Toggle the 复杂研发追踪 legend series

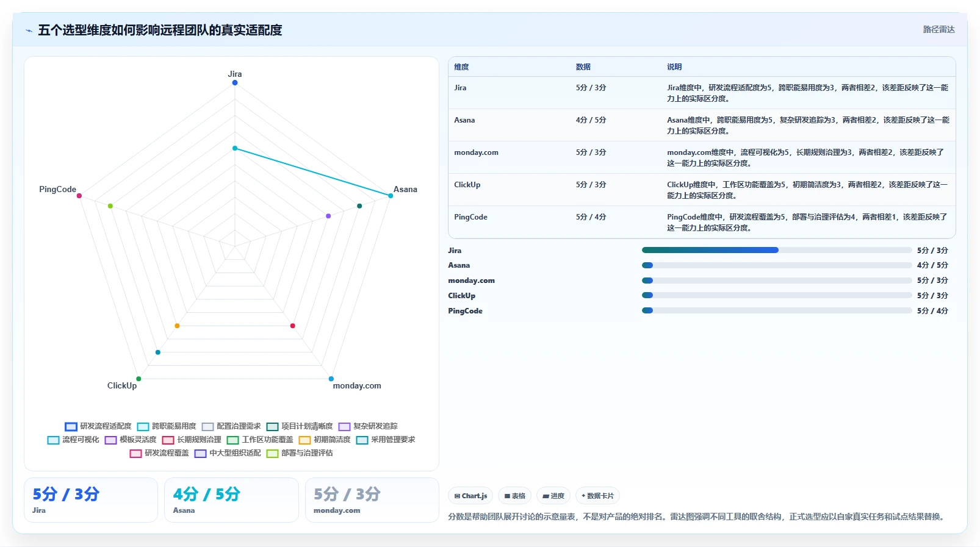[368, 426]
